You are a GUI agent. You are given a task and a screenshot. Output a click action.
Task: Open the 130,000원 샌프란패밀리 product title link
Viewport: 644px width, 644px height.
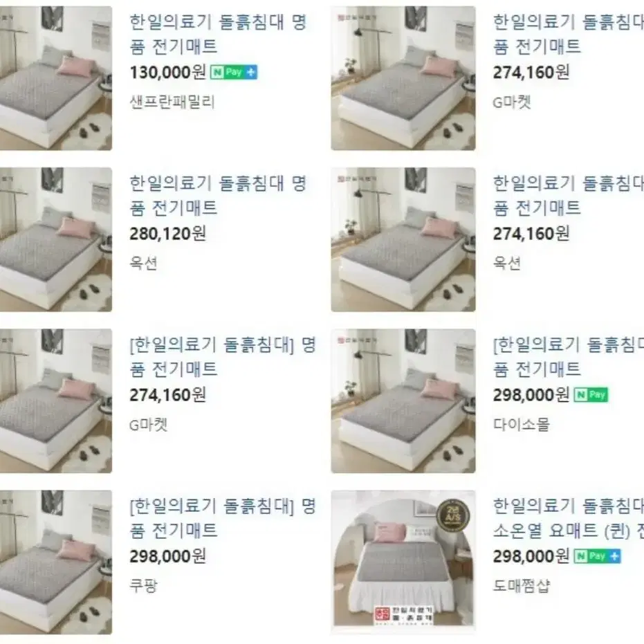pyautogui.click(x=218, y=34)
